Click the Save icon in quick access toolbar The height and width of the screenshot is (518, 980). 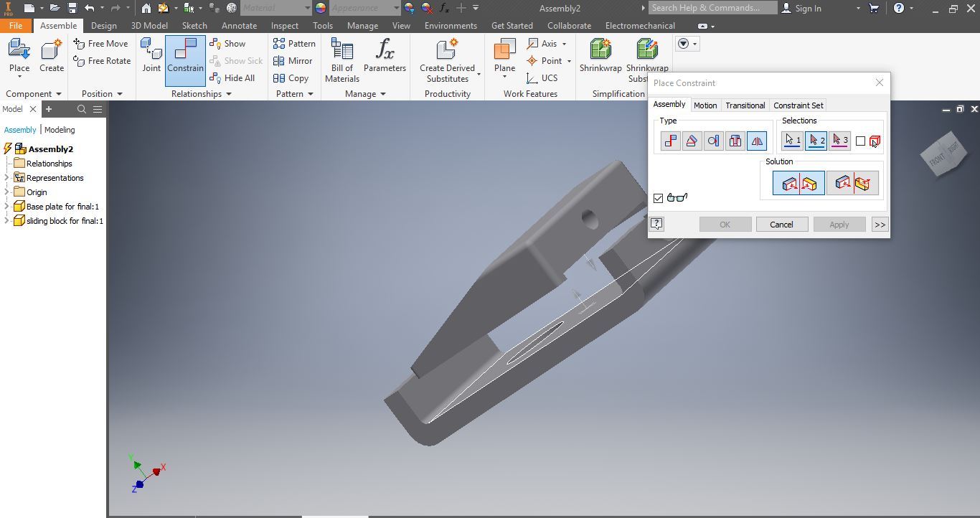click(72, 8)
